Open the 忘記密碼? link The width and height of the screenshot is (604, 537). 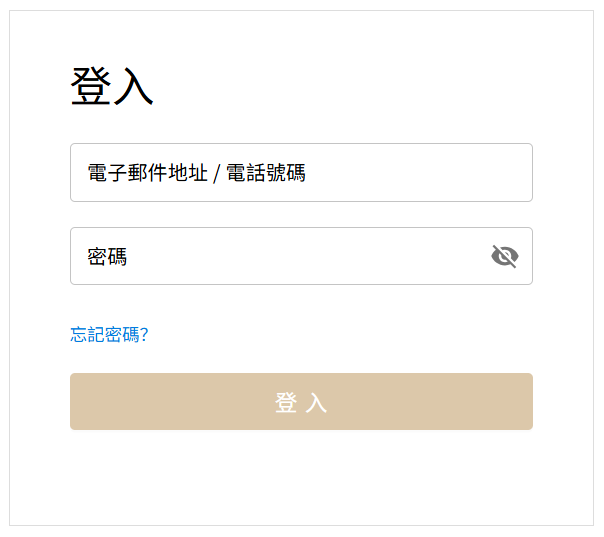[109, 335]
